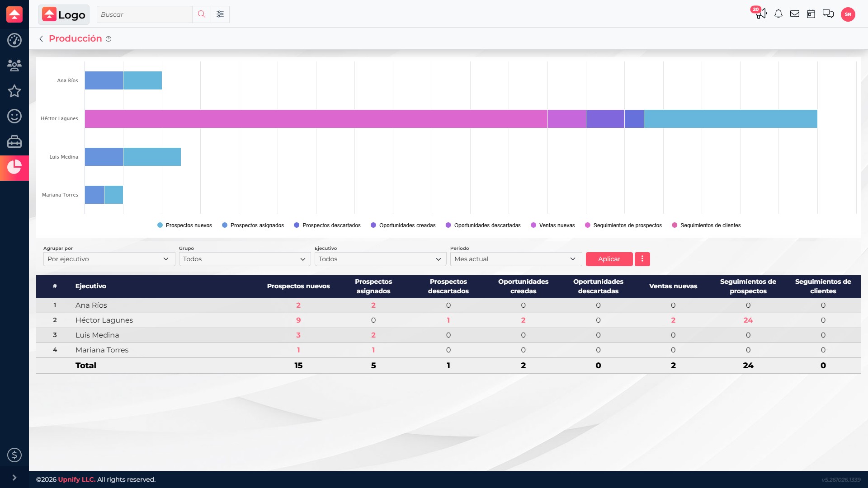Screen dimensions: 868x488
Task: Toggle Oportunidades creadas legend series
Action: click(x=403, y=225)
